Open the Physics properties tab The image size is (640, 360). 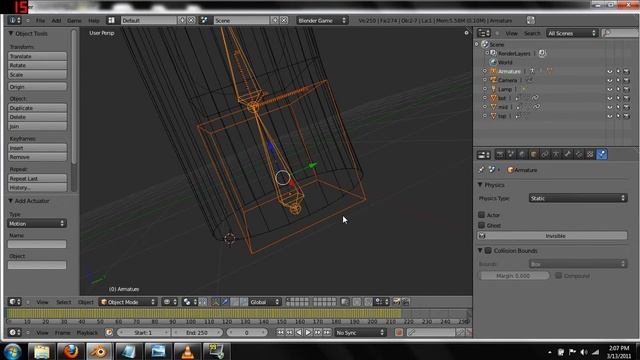pyautogui.click(x=602, y=154)
